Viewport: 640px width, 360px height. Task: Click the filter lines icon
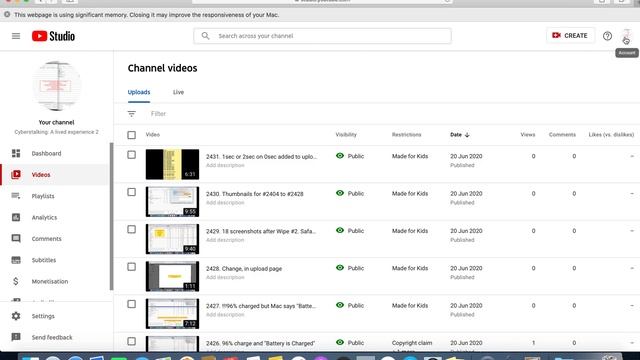coord(131,114)
